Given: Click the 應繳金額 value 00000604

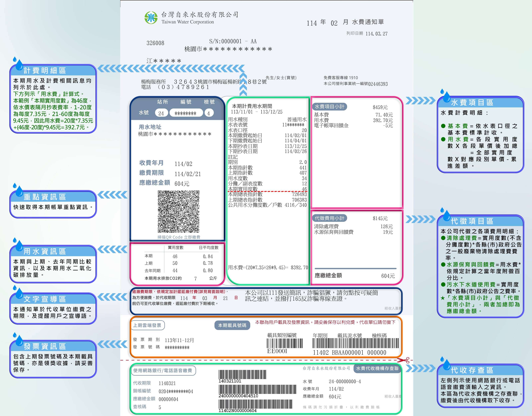Looking at the screenshot, I should click(x=168, y=399).
